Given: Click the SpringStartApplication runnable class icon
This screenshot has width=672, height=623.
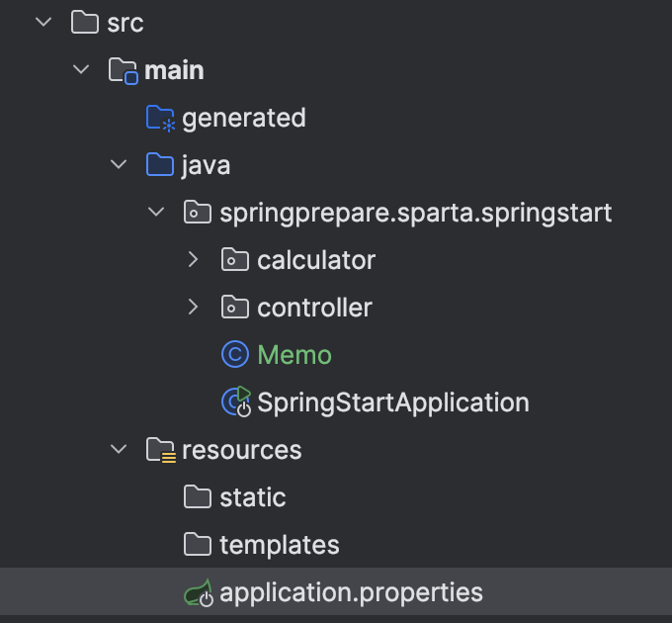Looking at the screenshot, I should coord(237,402).
